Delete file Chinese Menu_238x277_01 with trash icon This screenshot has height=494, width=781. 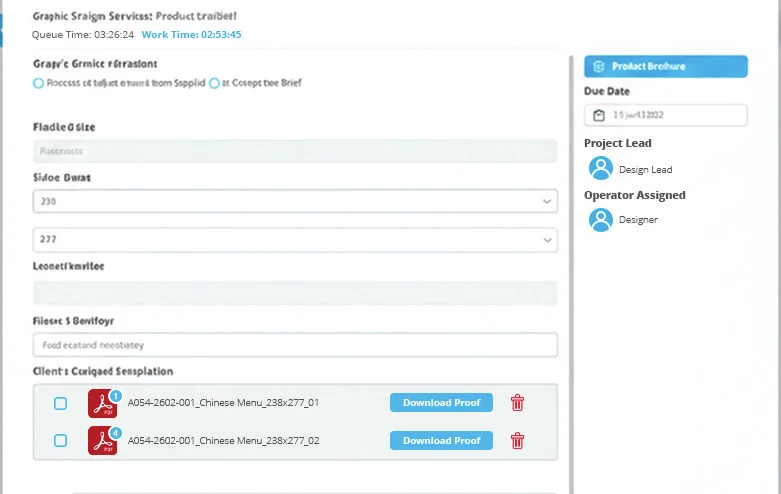pos(518,402)
